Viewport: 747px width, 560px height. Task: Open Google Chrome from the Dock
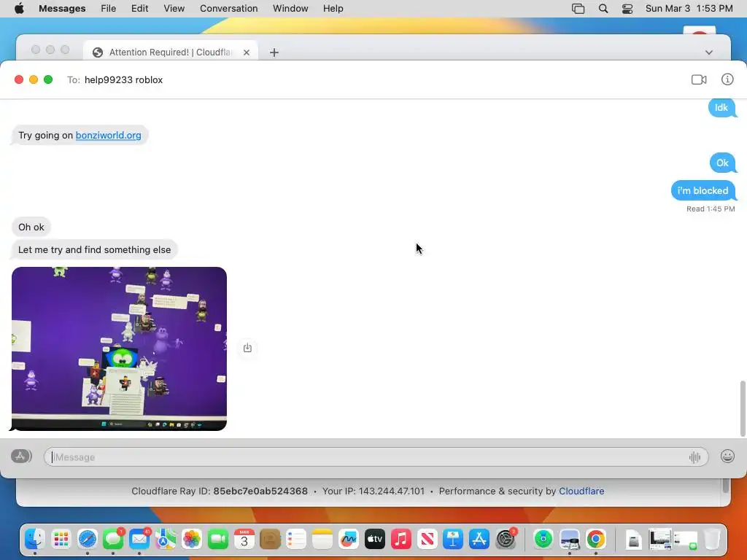click(595, 539)
